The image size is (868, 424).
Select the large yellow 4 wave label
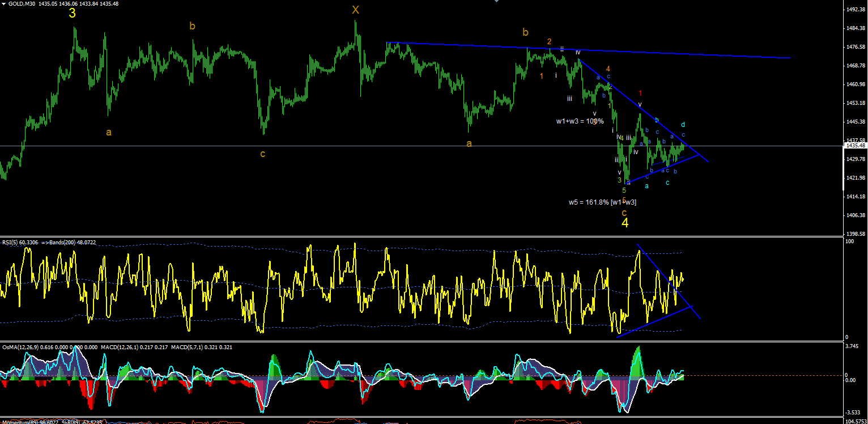pyautogui.click(x=625, y=223)
